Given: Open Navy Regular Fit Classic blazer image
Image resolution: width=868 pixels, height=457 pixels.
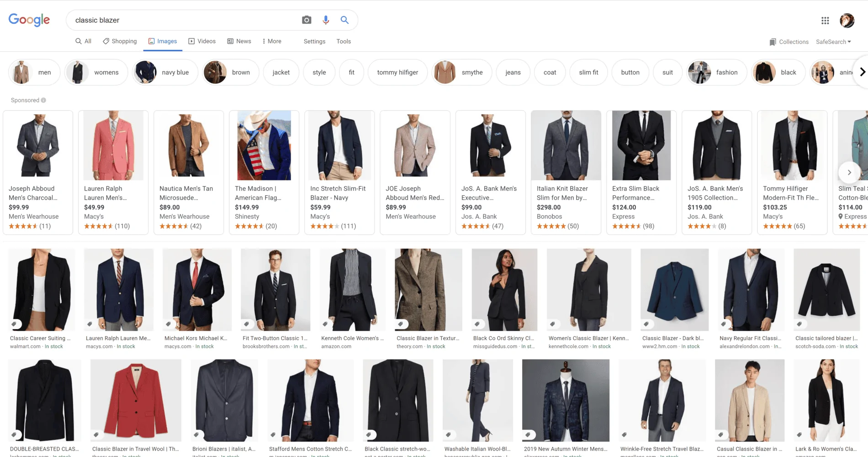Looking at the screenshot, I should (752, 290).
